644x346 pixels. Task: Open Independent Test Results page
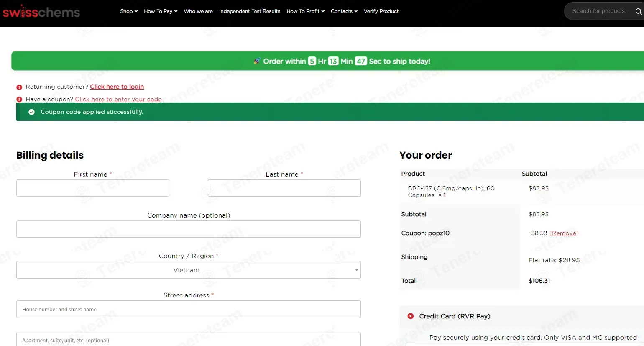point(250,11)
